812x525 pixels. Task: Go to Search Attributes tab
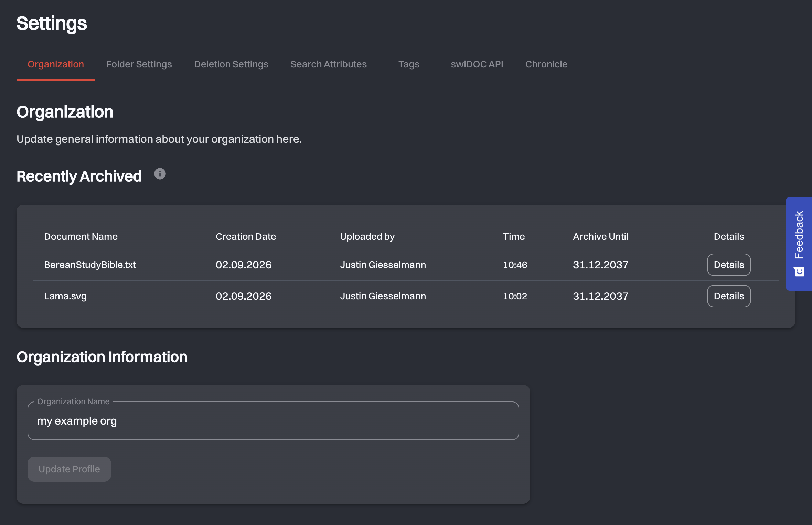329,64
